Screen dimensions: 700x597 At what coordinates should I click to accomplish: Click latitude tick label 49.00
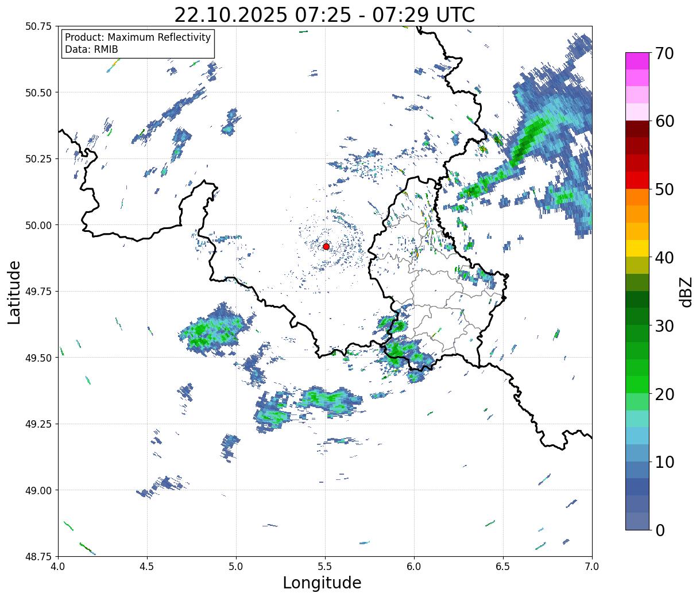click(x=38, y=490)
